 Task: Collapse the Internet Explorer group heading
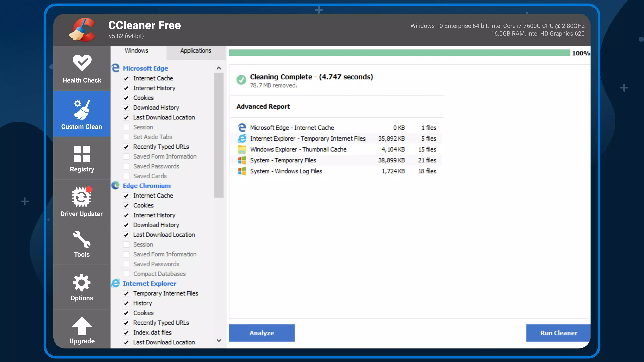pos(149,284)
